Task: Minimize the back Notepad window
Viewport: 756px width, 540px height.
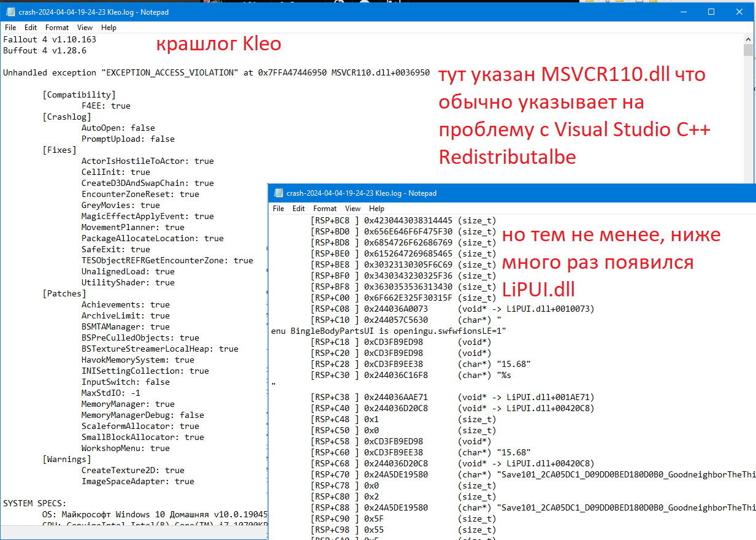Action: pyautogui.click(x=682, y=12)
